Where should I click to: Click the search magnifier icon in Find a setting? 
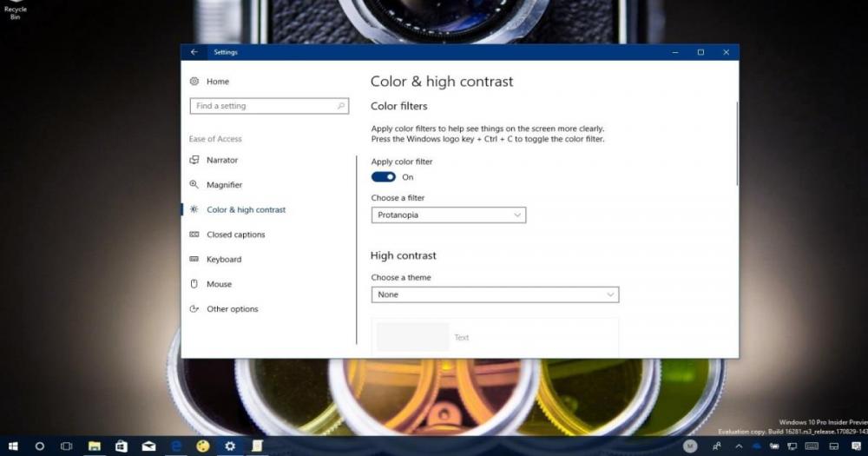341,106
